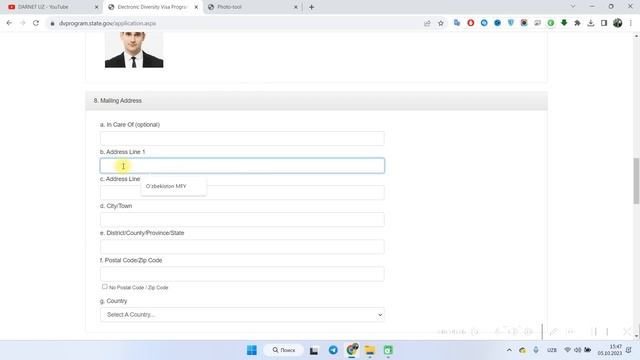The width and height of the screenshot is (640, 360).
Task: Click the page vertical scrollbar thumb
Action: pos(636,180)
